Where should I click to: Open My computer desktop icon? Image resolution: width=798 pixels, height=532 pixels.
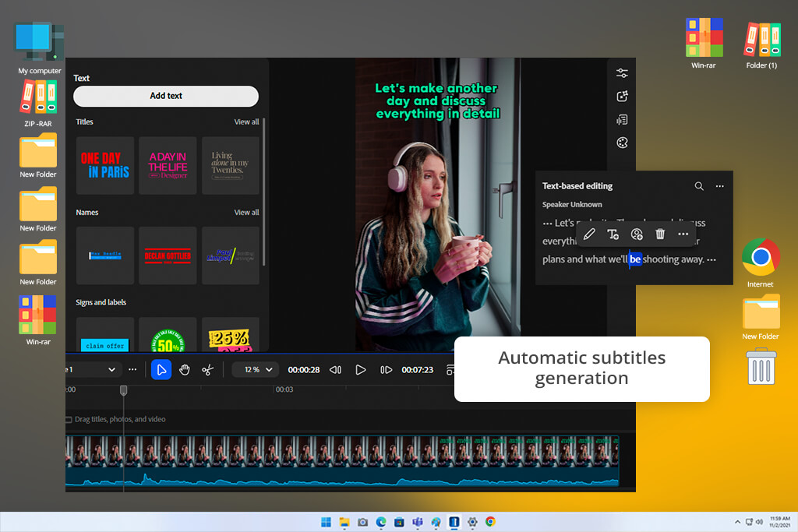pyautogui.click(x=39, y=48)
